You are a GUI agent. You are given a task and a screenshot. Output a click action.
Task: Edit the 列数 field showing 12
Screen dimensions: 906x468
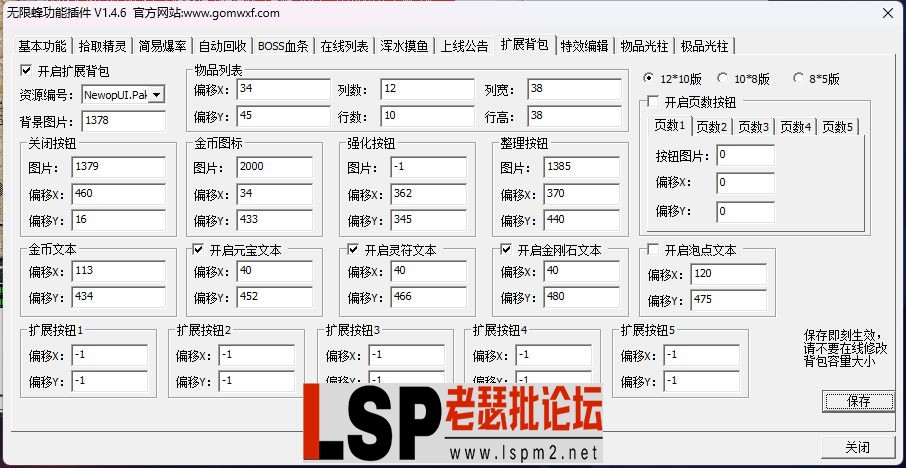tap(426, 90)
